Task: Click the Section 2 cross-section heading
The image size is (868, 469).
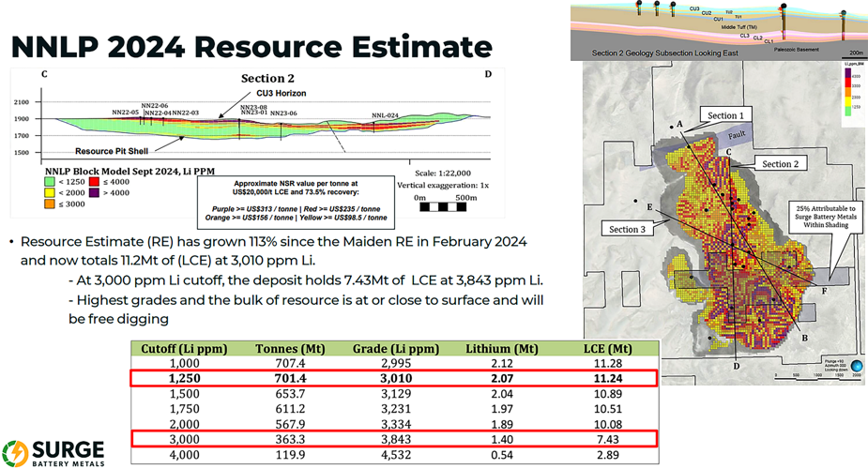Action: 267,79
